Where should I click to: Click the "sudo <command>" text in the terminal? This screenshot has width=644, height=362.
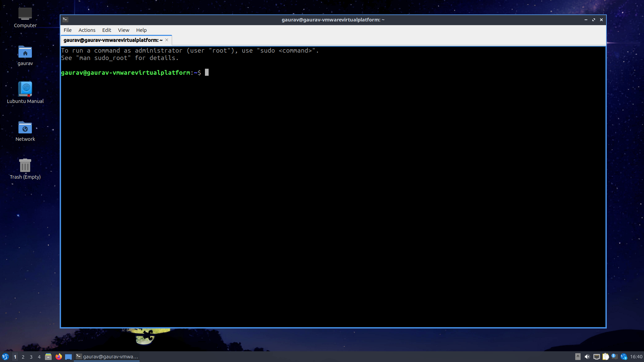click(x=286, y=51)
